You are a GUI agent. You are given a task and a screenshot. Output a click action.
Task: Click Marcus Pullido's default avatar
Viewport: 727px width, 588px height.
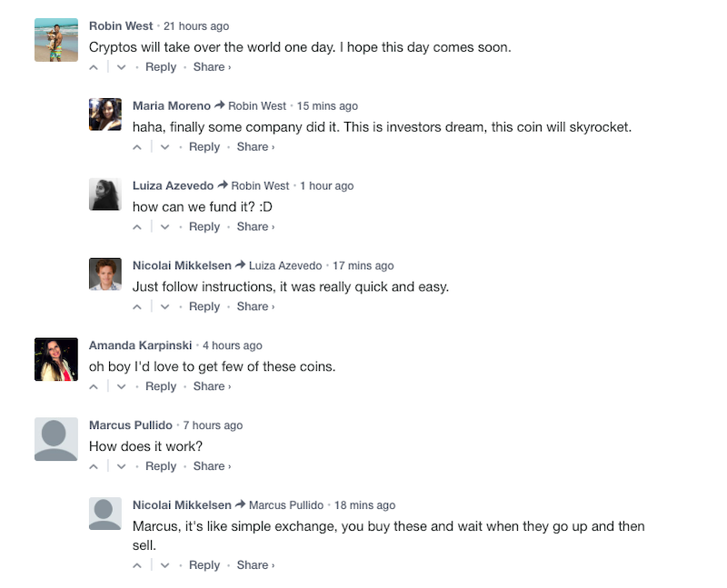(x=56, y=439)
